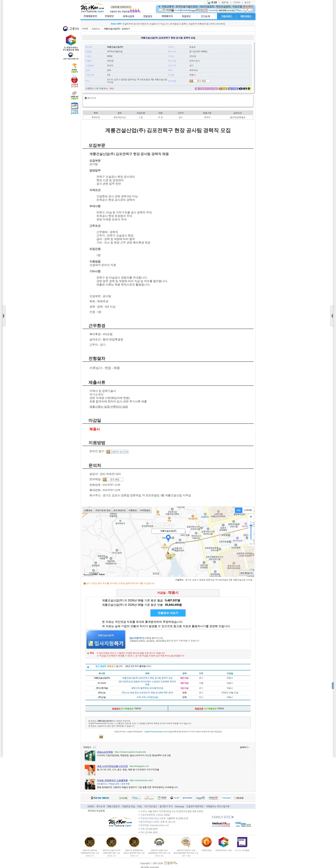The image size is (336, 868).
Task: Open 언론에 비친 건설워커 newspaper icon
Action: [74, 95]
